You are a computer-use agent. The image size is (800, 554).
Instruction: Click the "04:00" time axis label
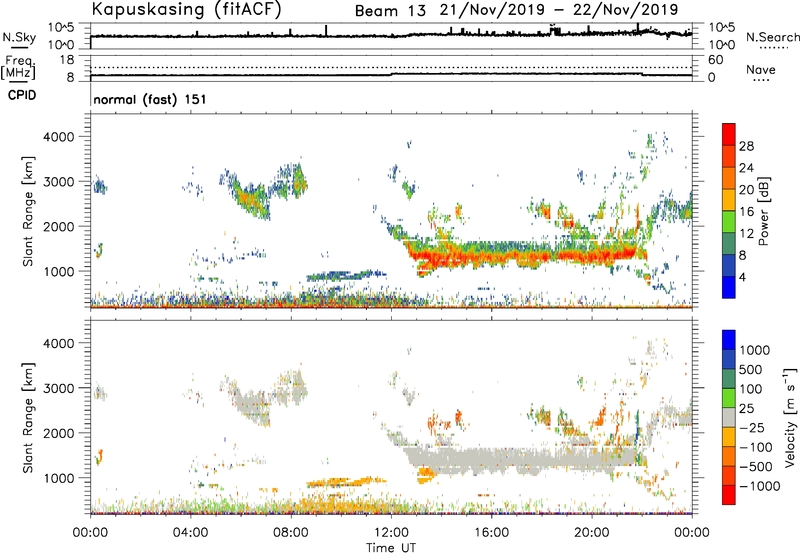[191, 533]
